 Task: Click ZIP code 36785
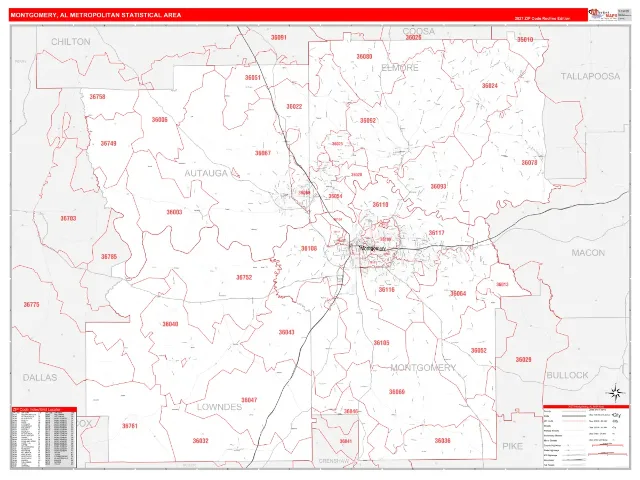coord(109,257)
